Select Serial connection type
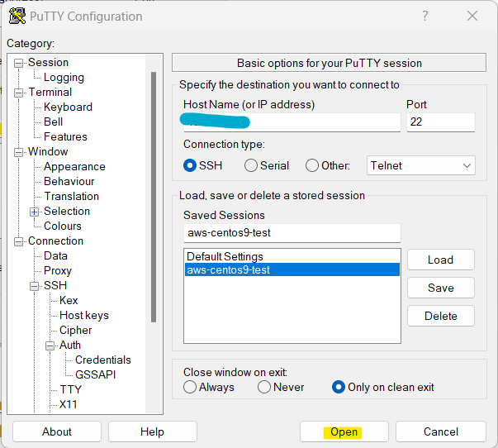The width and height of the screenshot is (498, 448). (250, 165)
